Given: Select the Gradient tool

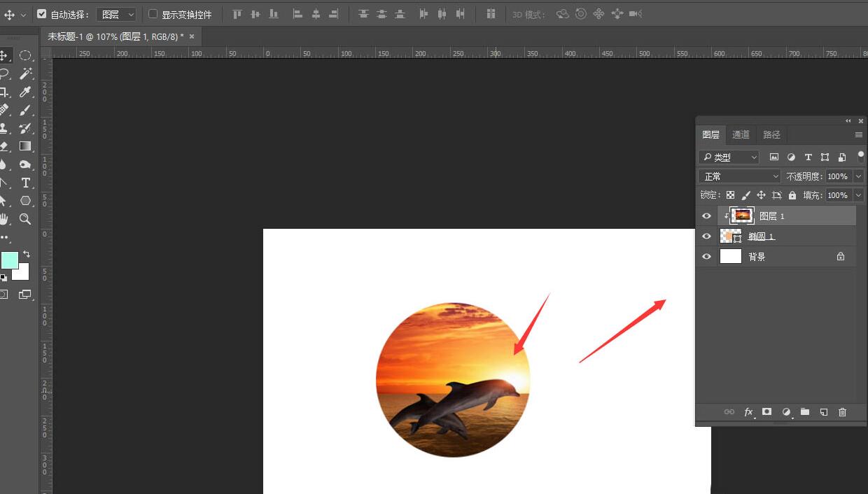Looking at the screenshot, I should [x=25, y=146].
